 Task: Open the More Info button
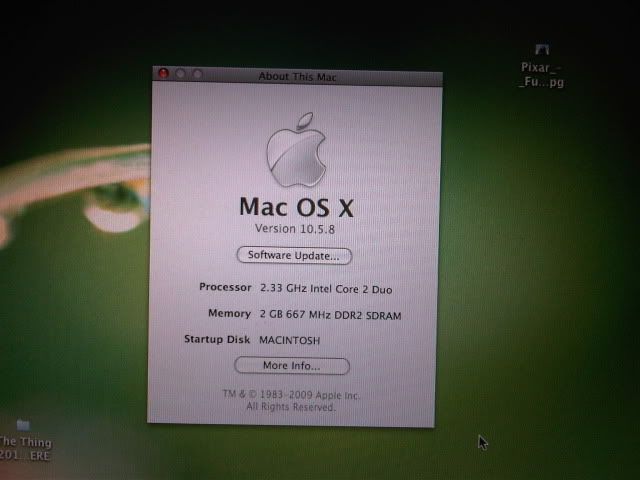[292, 365]
